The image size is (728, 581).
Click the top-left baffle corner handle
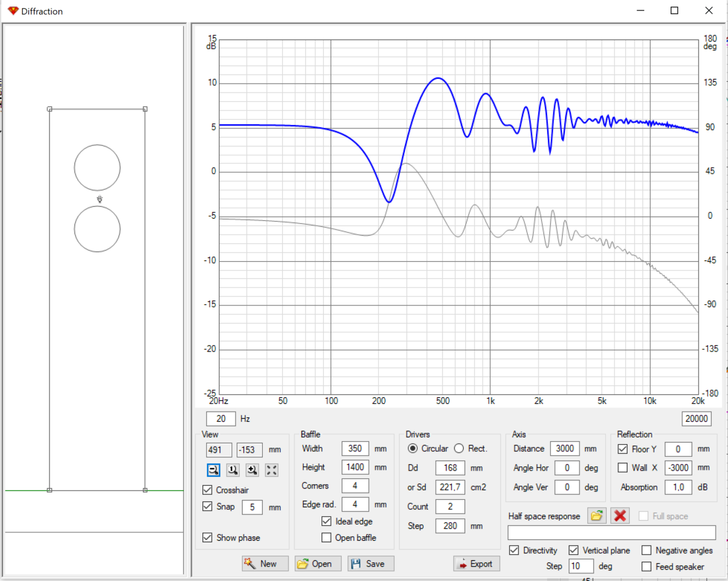[50, 109]
